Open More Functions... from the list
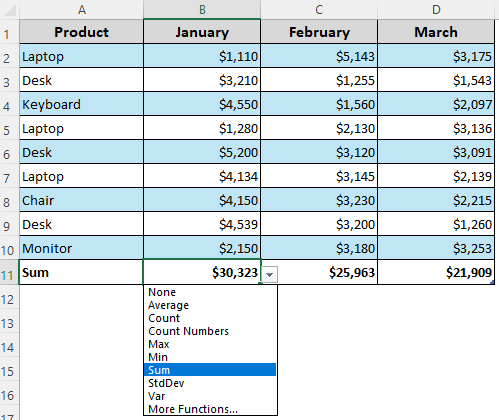 tap(210, 409)
